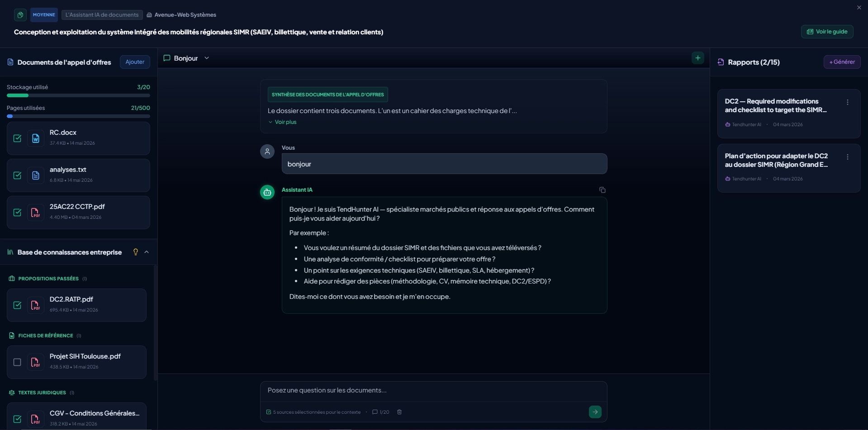Click the library icon beside Base de connaissances entreprise
This screenshot has height=430, width=868.
pyautogui.click(x=10, y=252)
